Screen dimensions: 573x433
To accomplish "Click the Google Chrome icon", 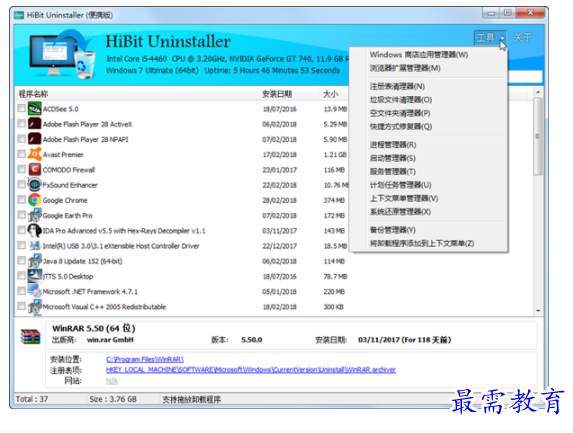I will (x=35, y=200).
